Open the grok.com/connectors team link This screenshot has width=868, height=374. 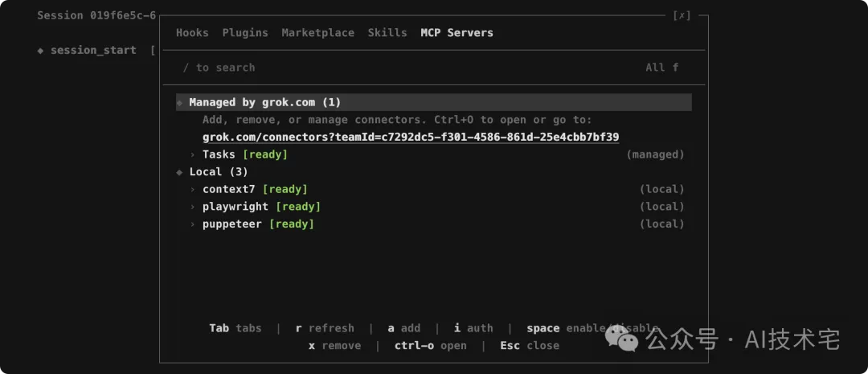(411, 137)
